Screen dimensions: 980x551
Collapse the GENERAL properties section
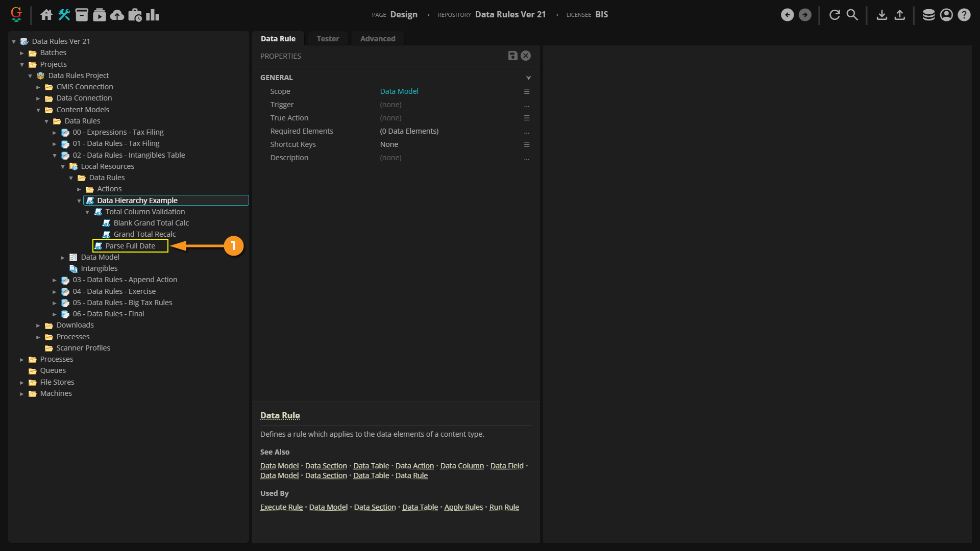(528, 78)
